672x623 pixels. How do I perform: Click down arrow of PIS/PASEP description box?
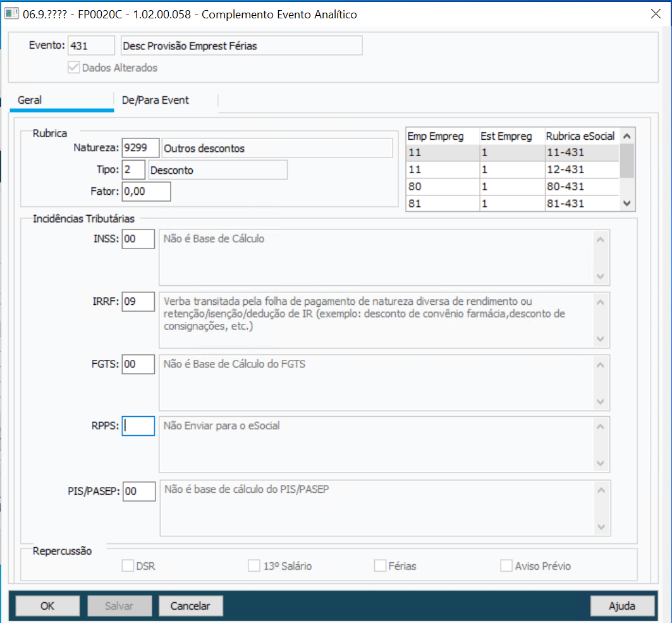(x=601, y=526)
